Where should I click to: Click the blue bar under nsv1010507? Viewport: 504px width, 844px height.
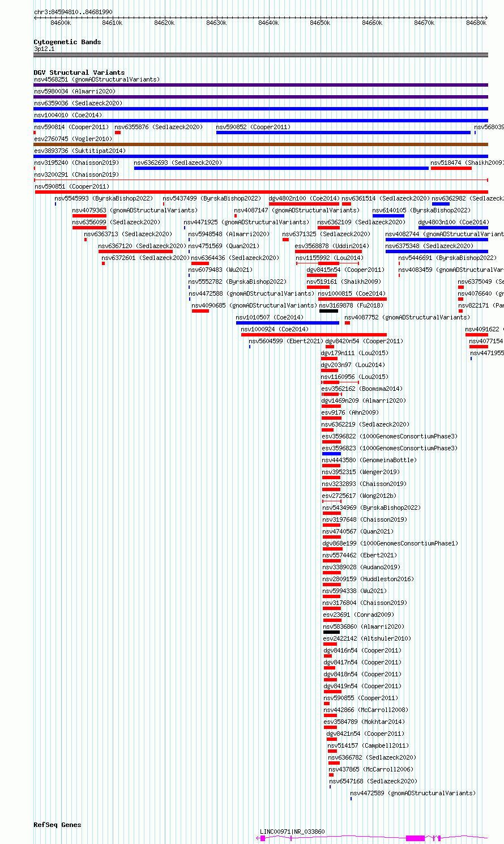coord(288,323)
